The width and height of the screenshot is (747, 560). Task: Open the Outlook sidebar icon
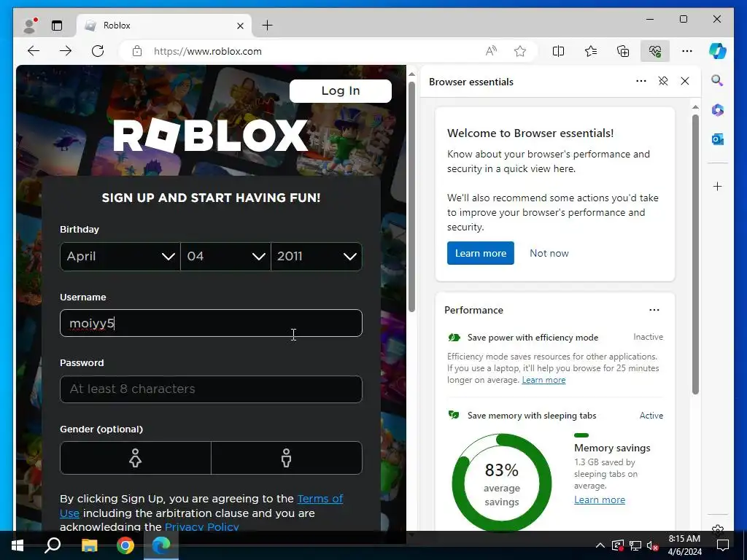[x=718, y=139]
